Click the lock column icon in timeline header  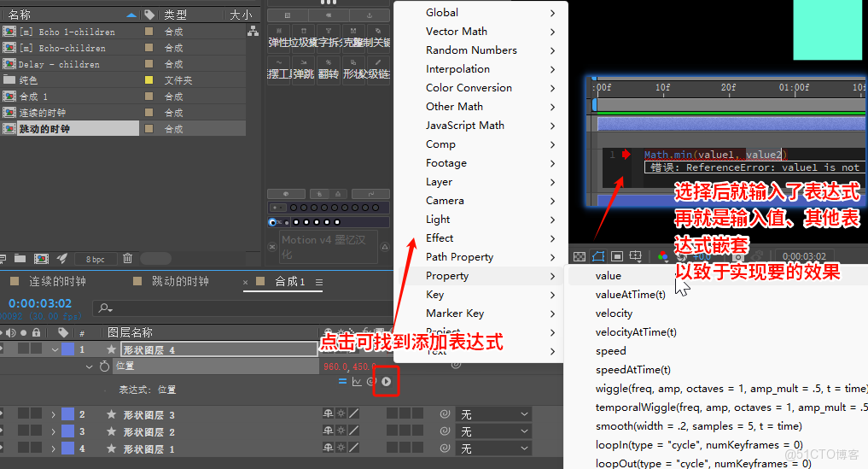coord(36,332)
